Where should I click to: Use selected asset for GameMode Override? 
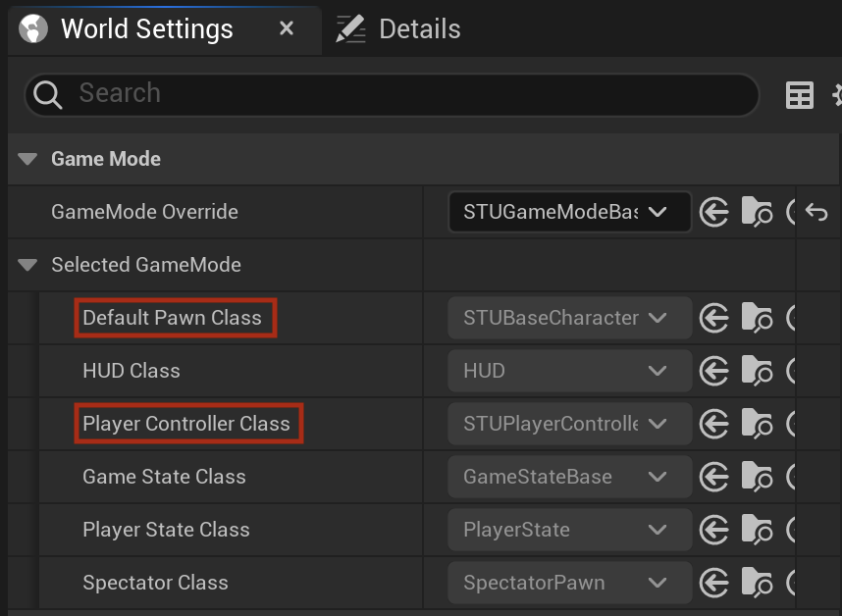coord(713,212)
